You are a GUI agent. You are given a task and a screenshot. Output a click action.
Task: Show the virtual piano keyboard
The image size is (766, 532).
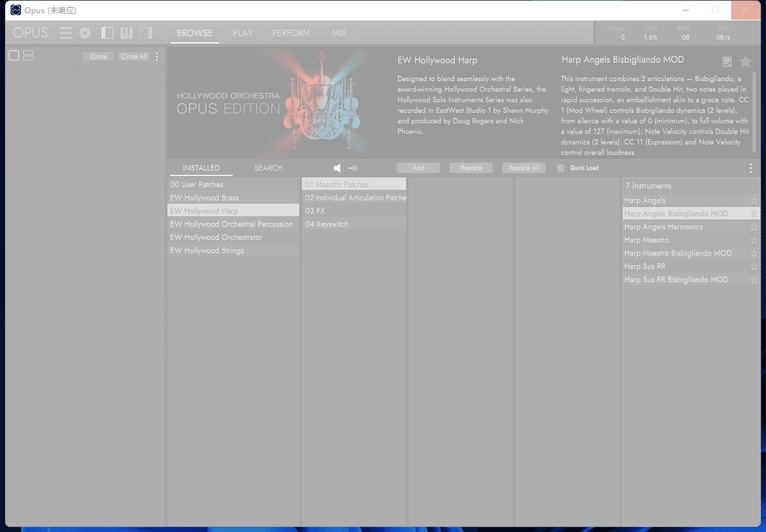(x=127, y=33)
